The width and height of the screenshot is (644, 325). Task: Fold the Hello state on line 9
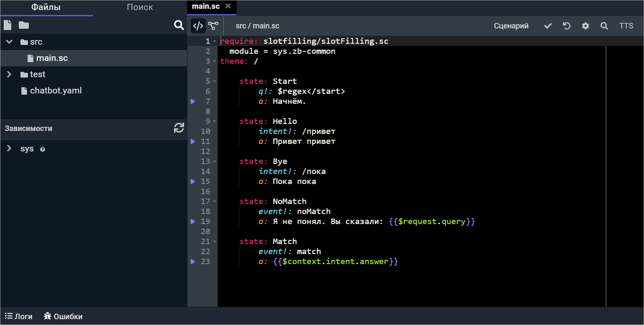click(215, 121)
